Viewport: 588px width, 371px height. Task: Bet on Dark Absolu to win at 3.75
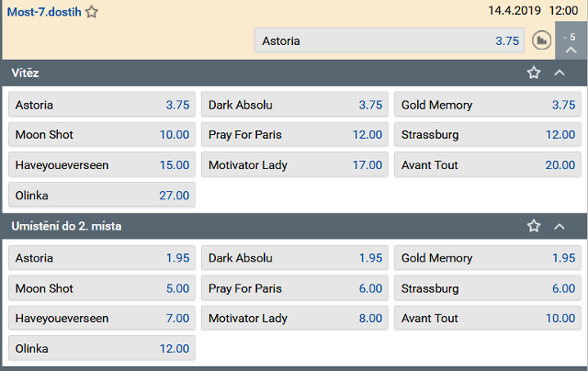point(295,105)
